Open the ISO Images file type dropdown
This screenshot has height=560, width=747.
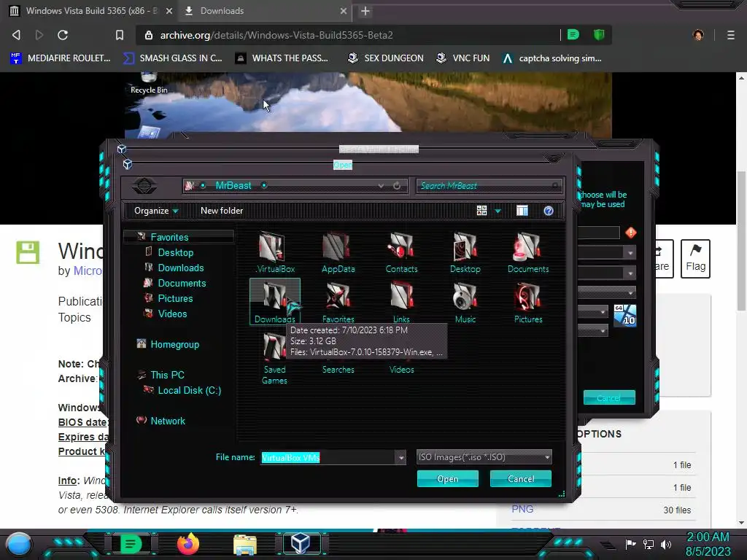pyautogui.click(x=484, y=457)
